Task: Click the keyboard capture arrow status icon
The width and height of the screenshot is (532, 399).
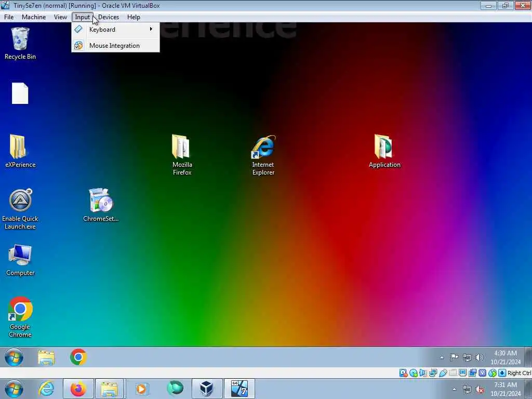Action: pos(502,373)
